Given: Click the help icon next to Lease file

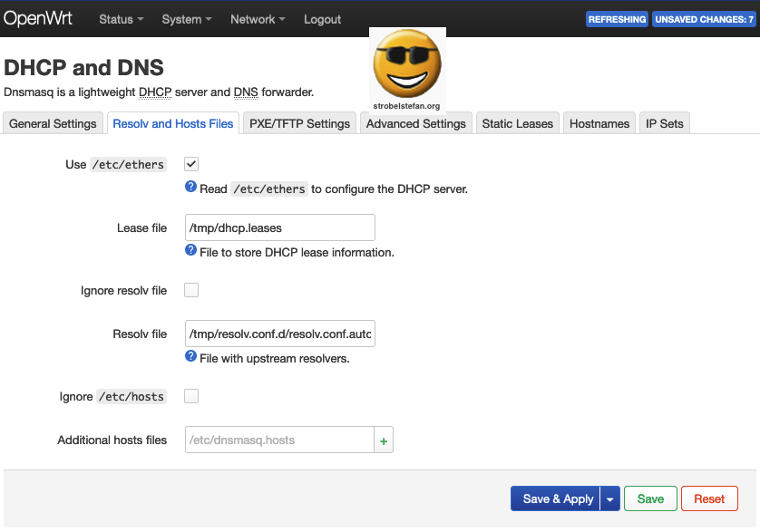Looking at the screenshot, I should (x=190, y=252).
